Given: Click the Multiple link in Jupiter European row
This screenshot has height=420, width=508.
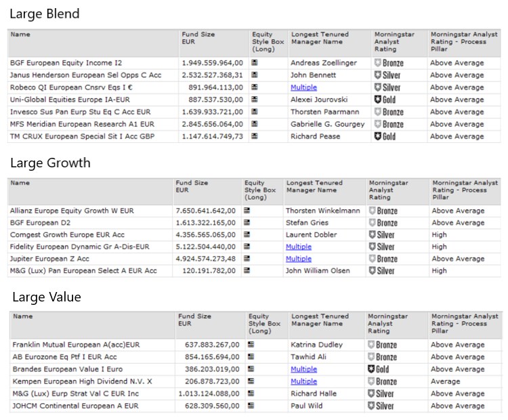Looking at the screenshot, I should (x=298, y=259).
